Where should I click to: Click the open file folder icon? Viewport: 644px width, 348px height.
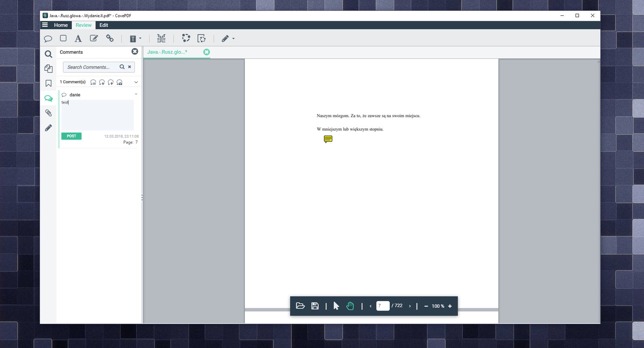pyautogui.click(x=300, y=306)
